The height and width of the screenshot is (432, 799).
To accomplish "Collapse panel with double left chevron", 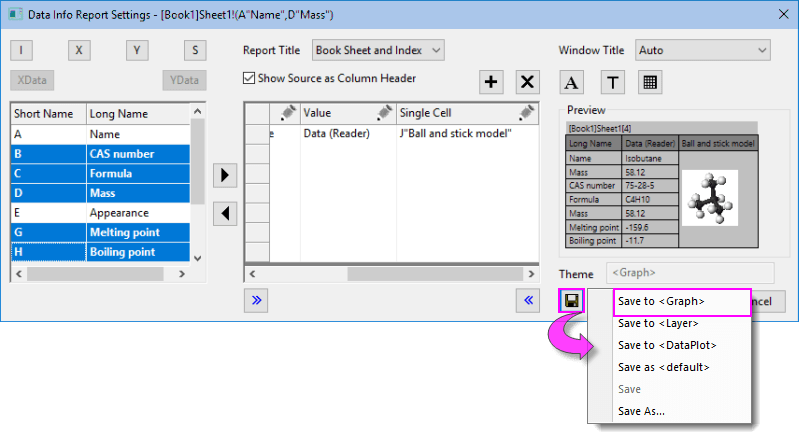I will [x=528, y=301].
